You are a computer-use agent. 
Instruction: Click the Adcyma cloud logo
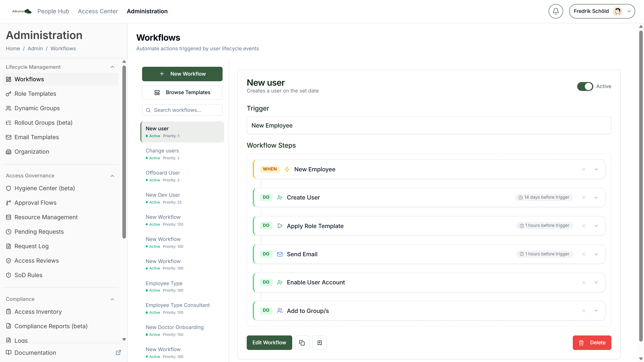coord(22,11)
